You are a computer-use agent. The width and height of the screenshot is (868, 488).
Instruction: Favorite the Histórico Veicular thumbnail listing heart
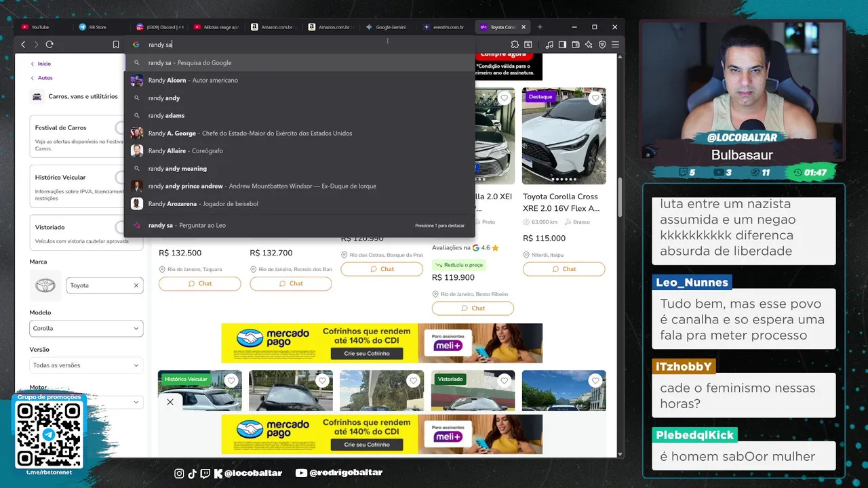[x=231, y=381]
